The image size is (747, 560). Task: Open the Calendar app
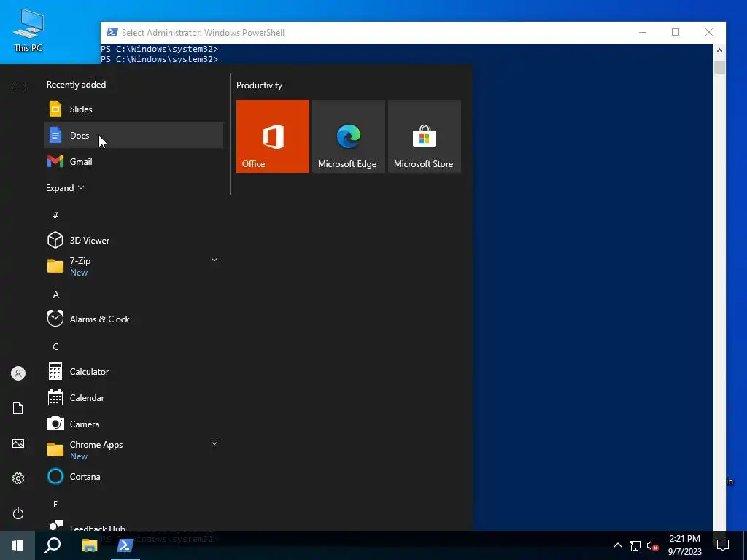coord(133,397)
